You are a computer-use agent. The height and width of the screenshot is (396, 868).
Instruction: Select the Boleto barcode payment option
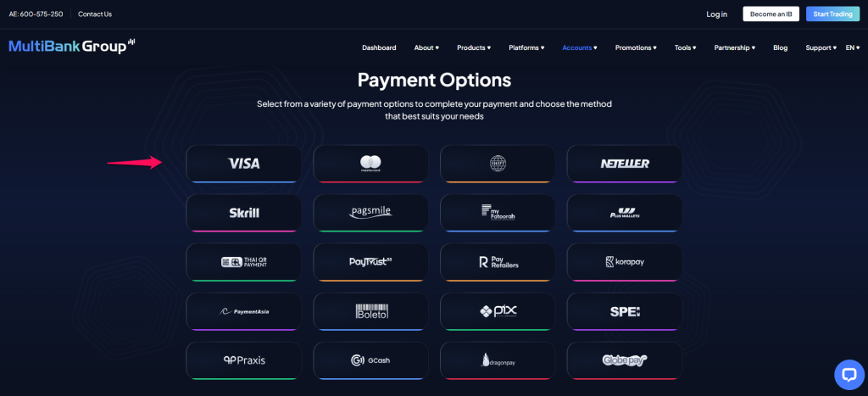[370, 310]
